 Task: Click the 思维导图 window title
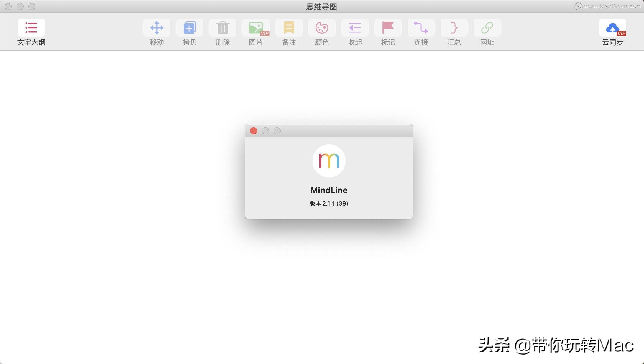321,6
